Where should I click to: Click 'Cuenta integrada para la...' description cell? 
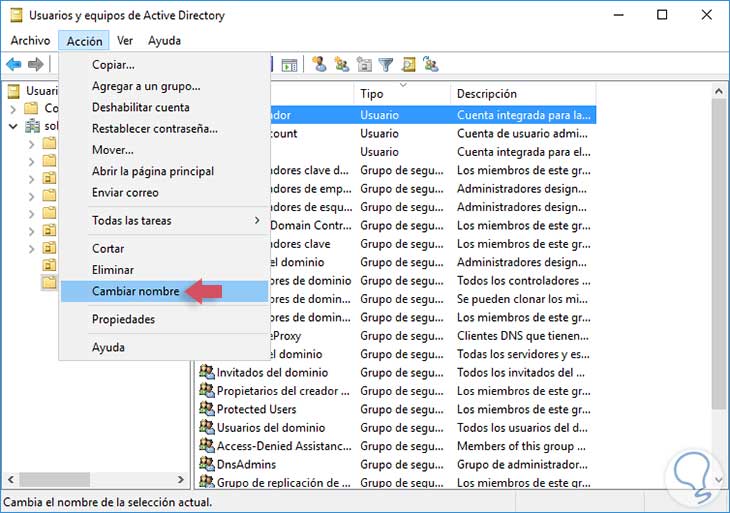point(523,115)
